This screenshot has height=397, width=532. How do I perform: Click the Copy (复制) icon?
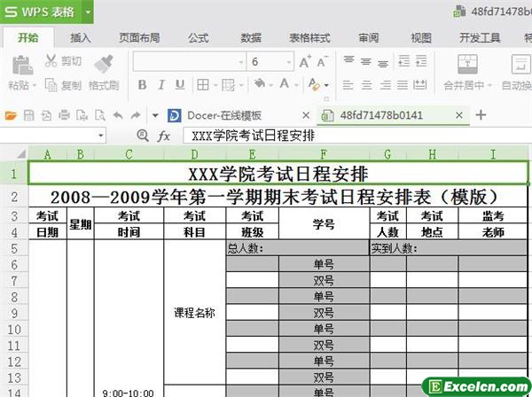point(49,85)
